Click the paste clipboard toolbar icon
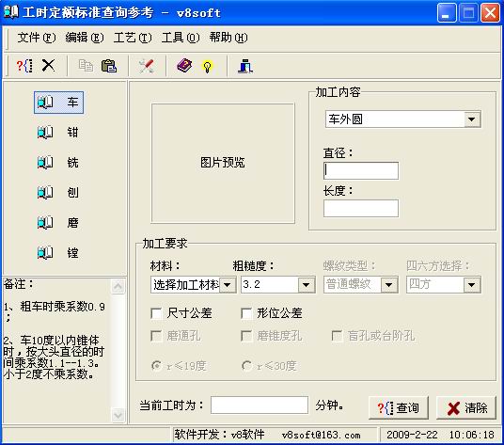Screen dimensions: 504x445 (109, 66)
